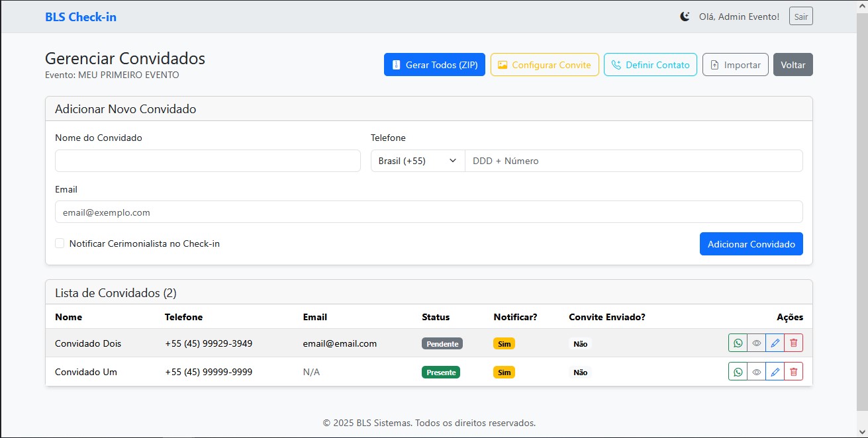Show preview of Convidado Um
The width and height of the screenshot is (868, 438).
coord(756,371)
